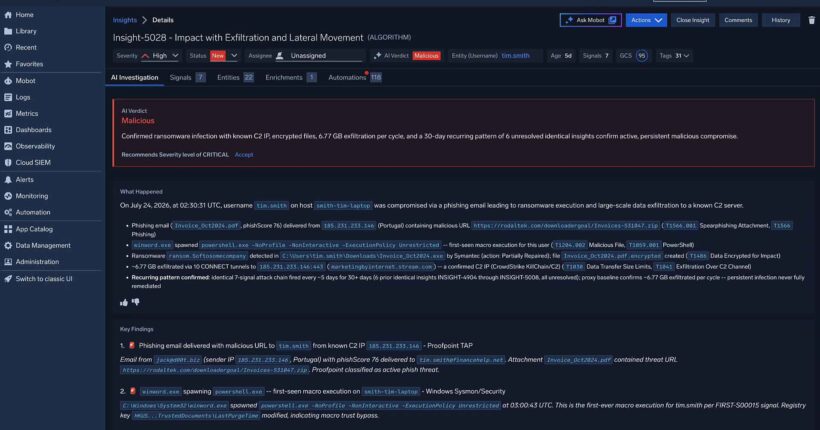The image size is (820, 430).
Task: Switch to Enrichments tab
Action: click(290, 77)
